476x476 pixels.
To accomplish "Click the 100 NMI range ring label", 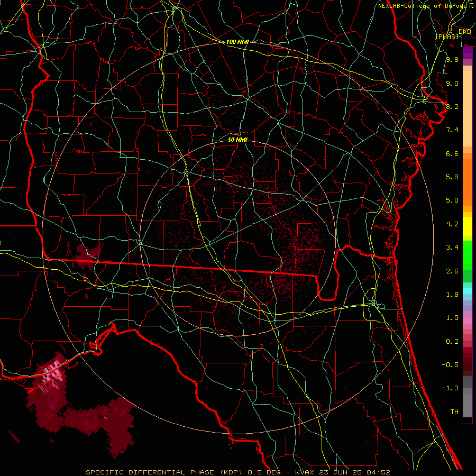I will (x=237, y=42).
